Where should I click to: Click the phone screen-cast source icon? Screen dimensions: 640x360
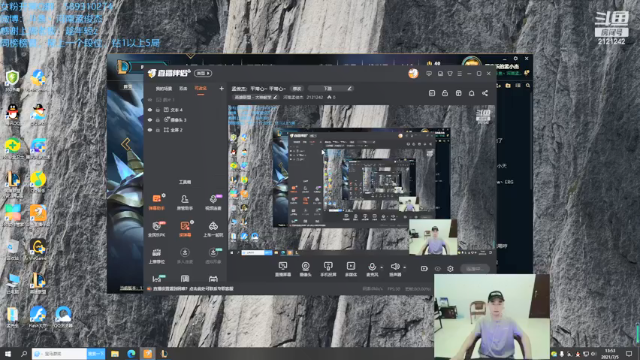pyautogui.click(x=328, y=269)
